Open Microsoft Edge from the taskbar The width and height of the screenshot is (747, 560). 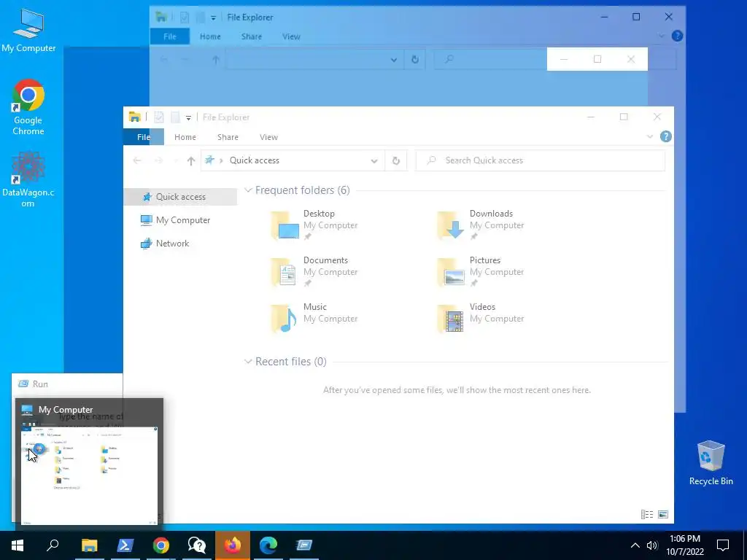pyautogui.click(x=268, y=545)
